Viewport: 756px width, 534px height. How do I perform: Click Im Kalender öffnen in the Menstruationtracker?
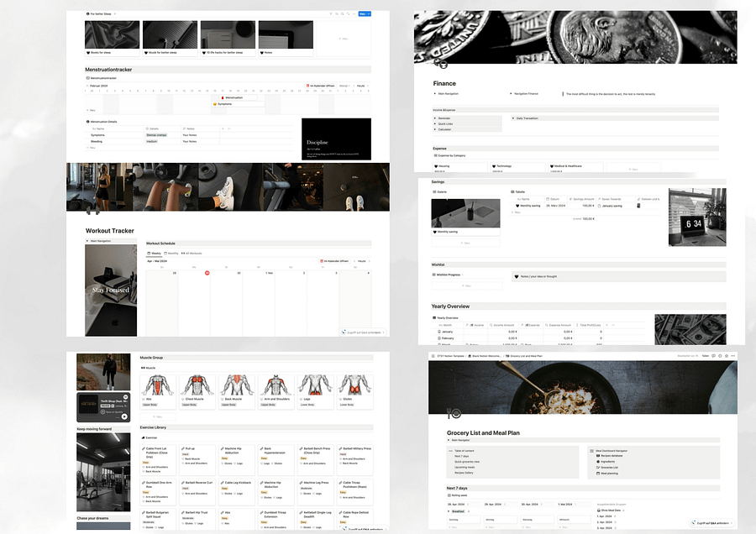(321, 86)
